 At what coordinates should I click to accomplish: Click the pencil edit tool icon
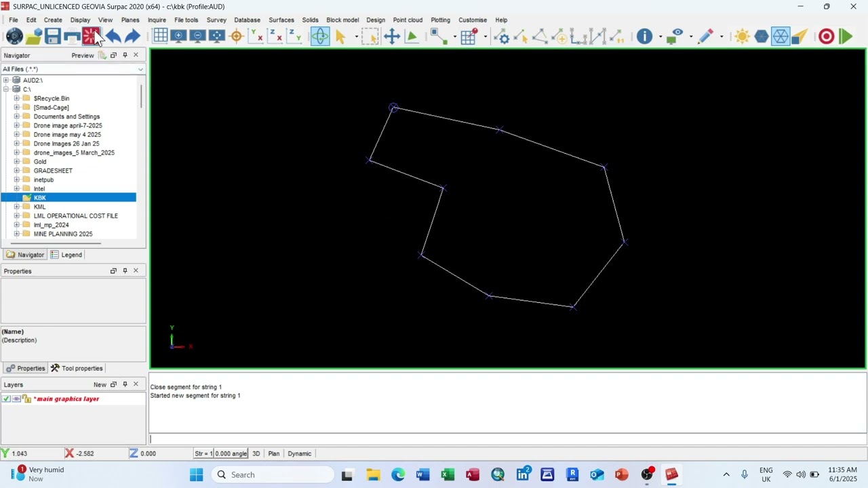[x=705, y=37]
